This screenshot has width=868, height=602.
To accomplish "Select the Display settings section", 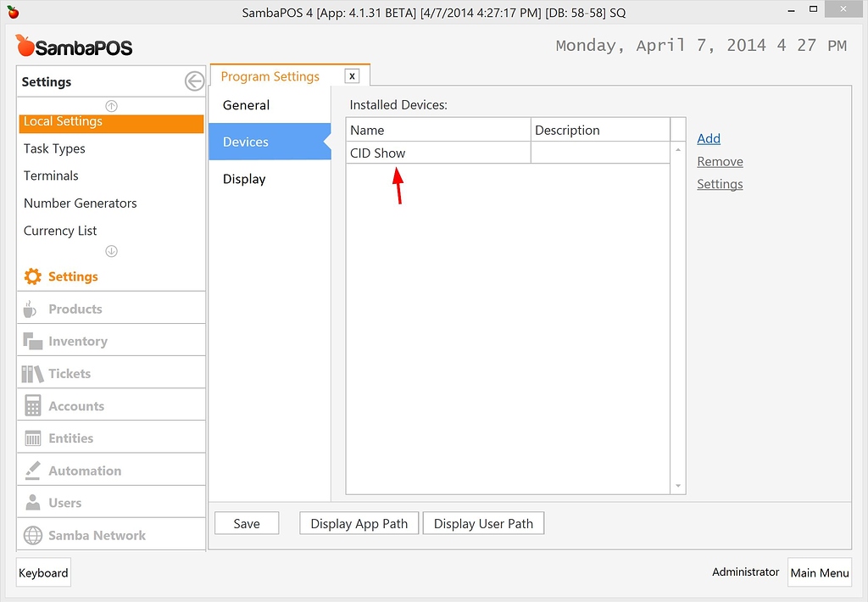I will click(x=246, y=179).
